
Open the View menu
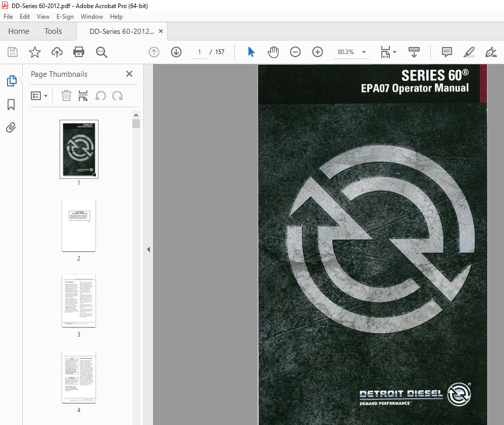(43, 16)
